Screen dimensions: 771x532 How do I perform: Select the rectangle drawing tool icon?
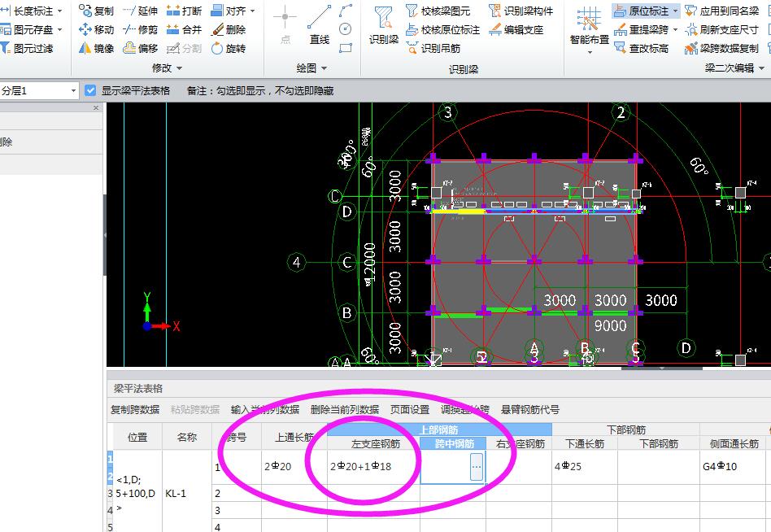[346, 48]
